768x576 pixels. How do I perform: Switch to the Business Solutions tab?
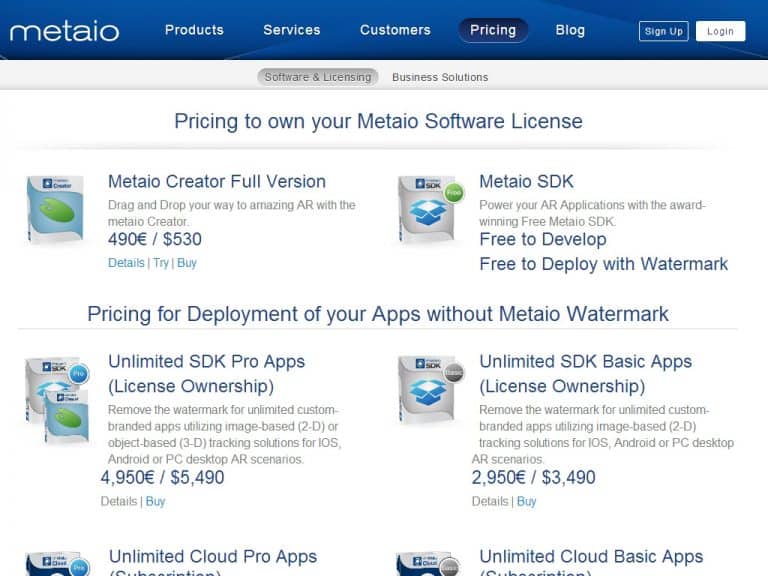click(x=440, y=77)
